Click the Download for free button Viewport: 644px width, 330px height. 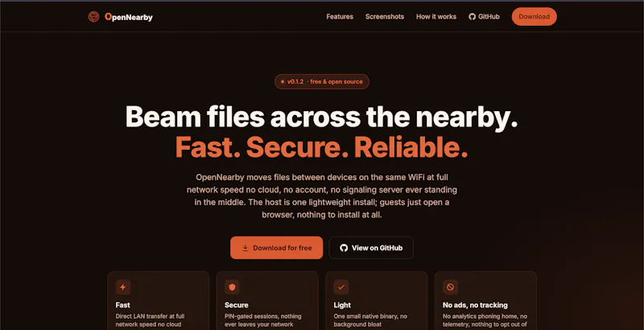coord(276,248)
